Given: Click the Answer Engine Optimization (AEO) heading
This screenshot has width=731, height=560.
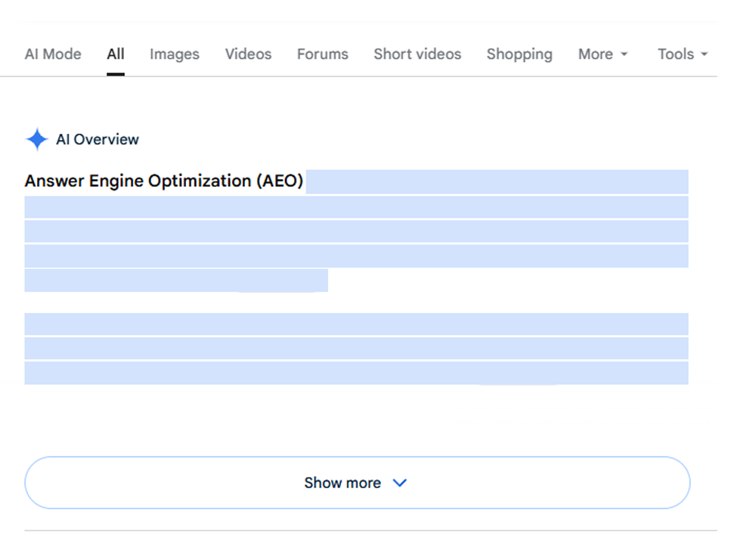Looking at the screenshot, I should pos(164,181).
